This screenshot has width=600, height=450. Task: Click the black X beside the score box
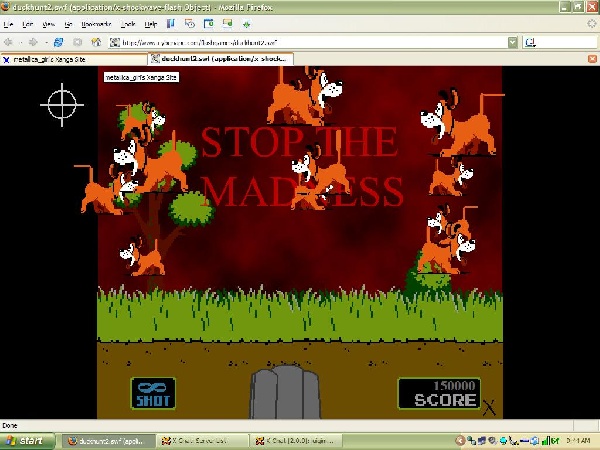coord(489,407)
